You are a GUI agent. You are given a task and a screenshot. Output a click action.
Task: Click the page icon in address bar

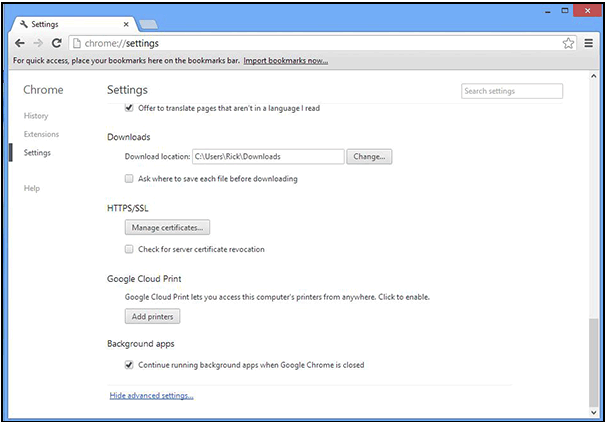[77, 43]
